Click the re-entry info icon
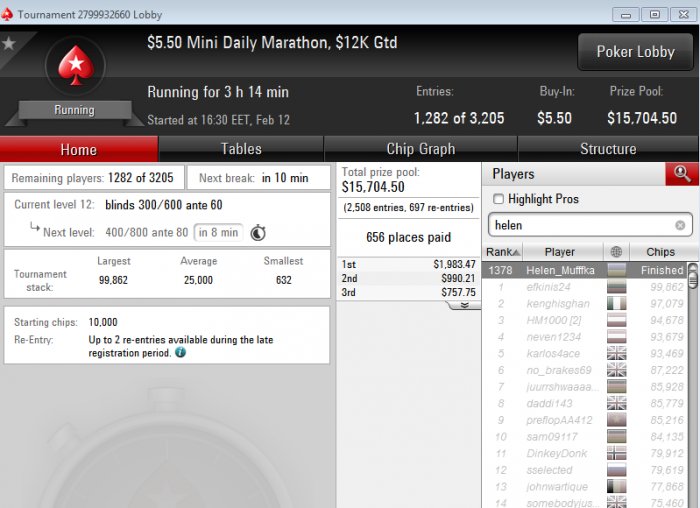This screenshot has height=508, width=700. [180, 353]
